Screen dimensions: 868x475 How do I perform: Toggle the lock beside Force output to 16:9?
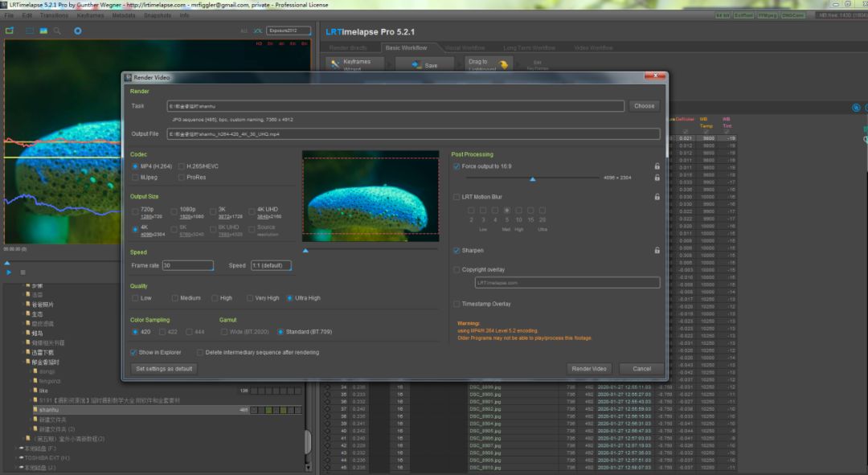tap(657, 166)
